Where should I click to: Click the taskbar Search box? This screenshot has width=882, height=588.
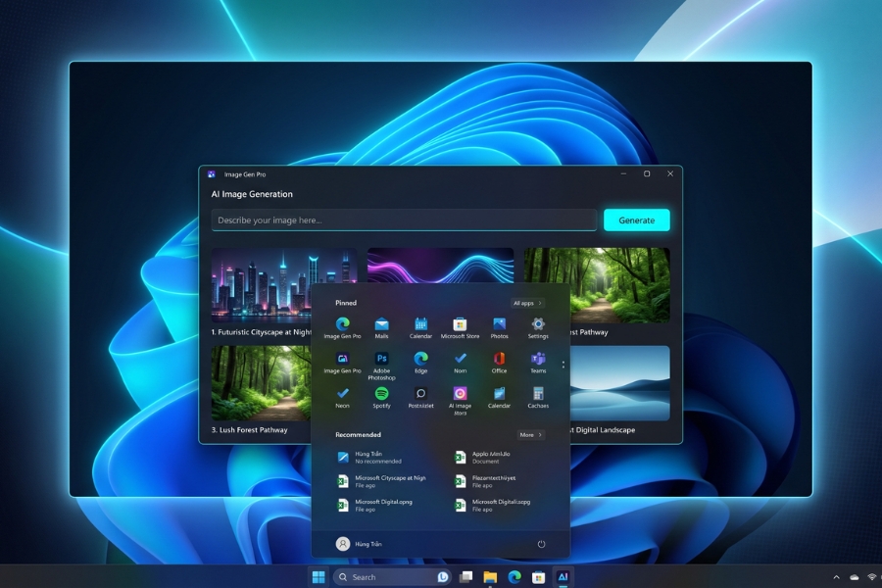pos(392,577)
